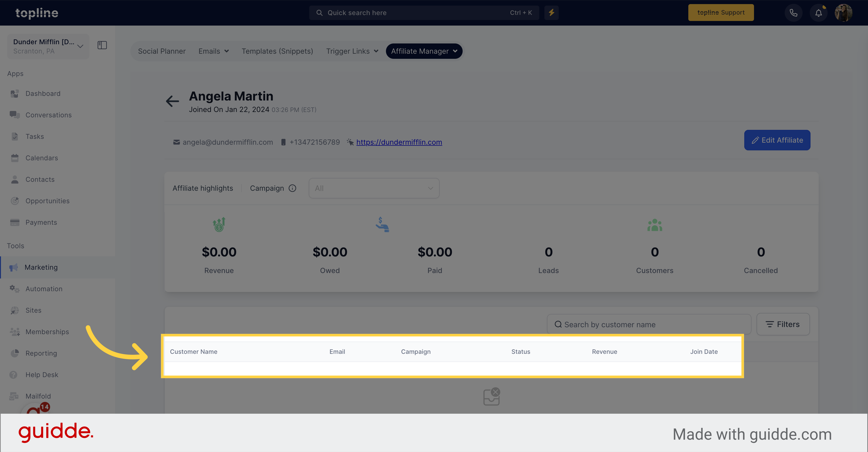Image resolution: width=868 pixels, height=452 pixels.
Task: Focus the Quick search field
Action: point(424,13)
